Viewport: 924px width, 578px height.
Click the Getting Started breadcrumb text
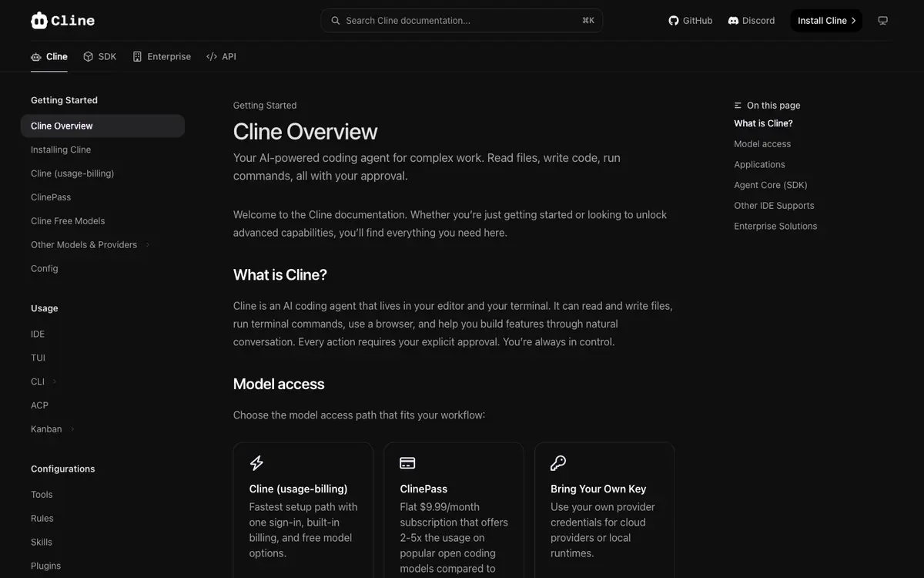click(265, 106)
